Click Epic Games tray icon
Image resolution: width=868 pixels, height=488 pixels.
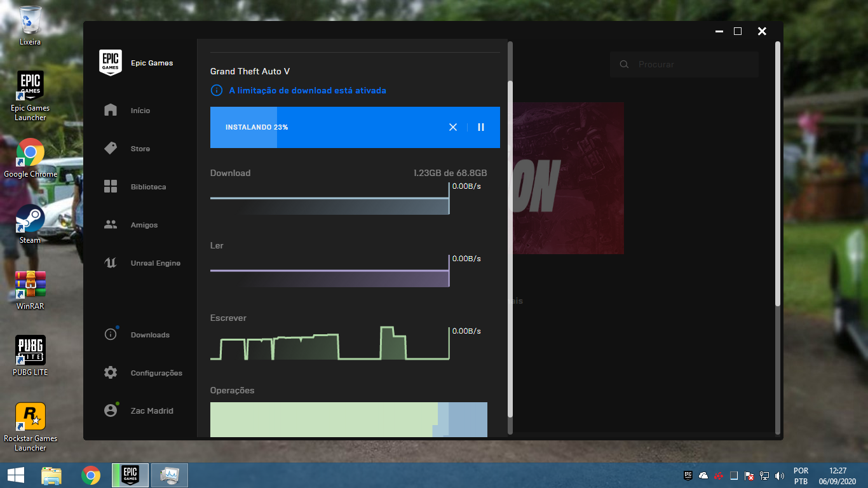(688, 475)
